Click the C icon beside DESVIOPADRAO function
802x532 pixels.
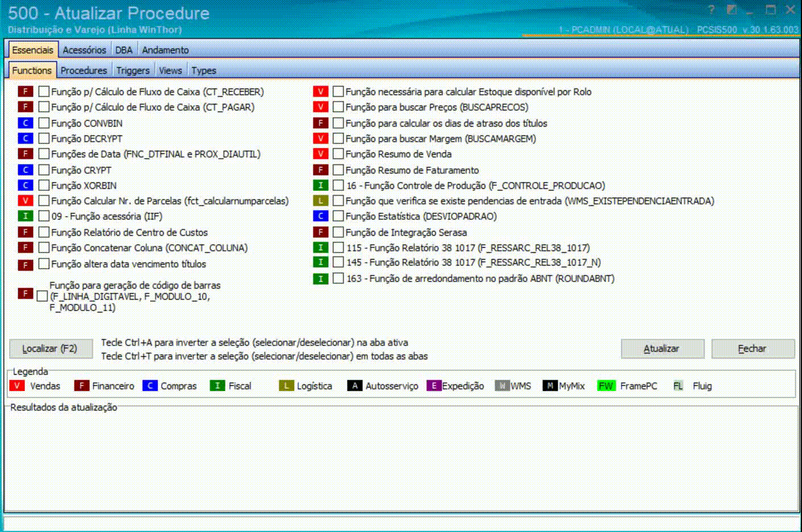321,216
